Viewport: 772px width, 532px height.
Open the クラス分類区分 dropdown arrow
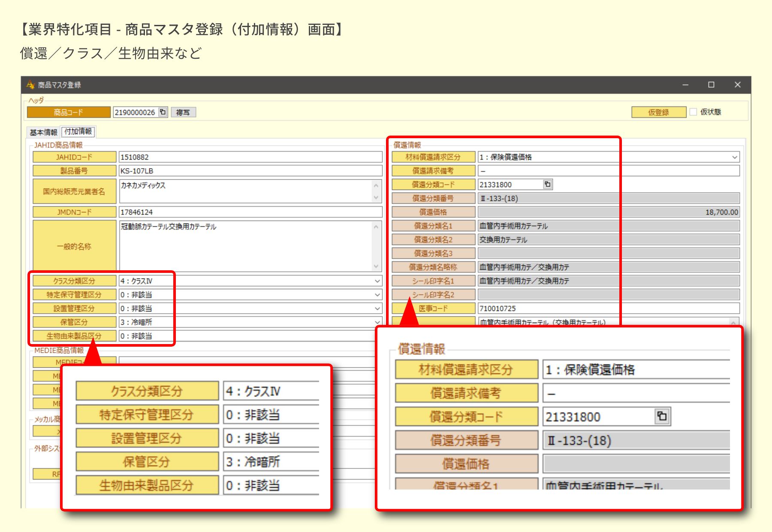377,281
